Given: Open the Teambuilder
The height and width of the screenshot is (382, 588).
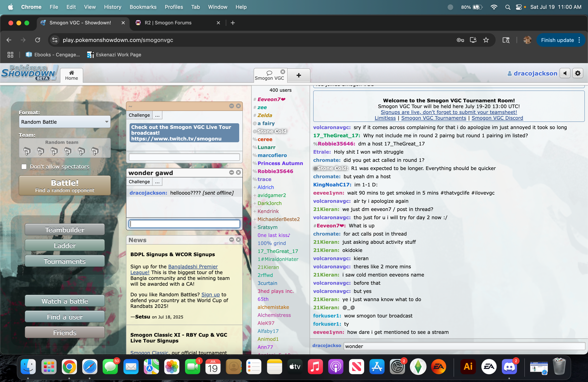Looking at the screenshot, I should click(65, 230).
